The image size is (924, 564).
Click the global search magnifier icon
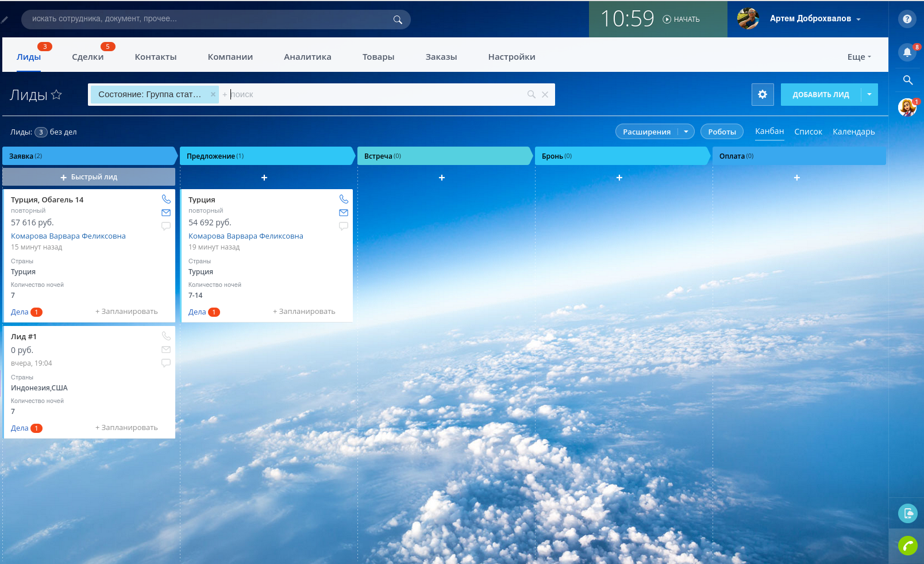pyautogui.click(x=398, y=20)
